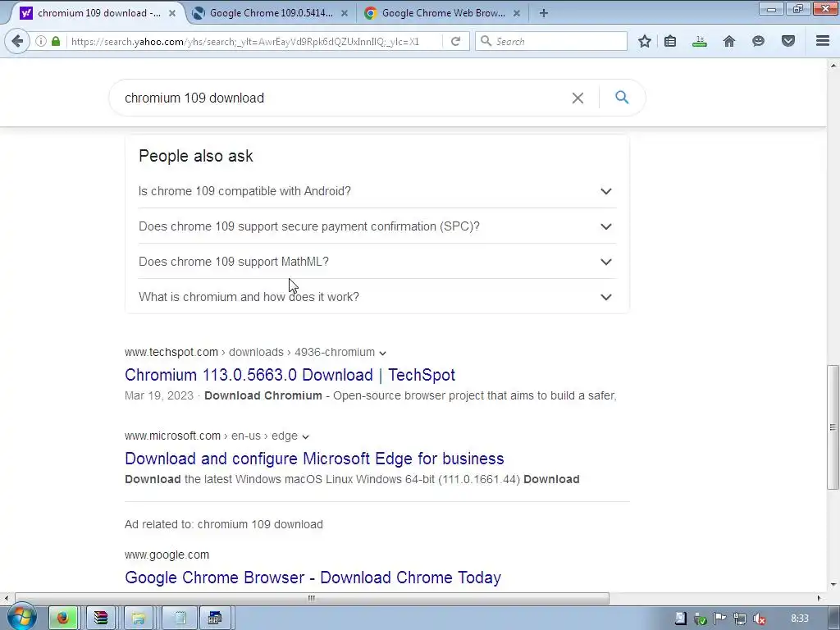Submit search with the blue magnifier icon

click(x=622, y=98)
